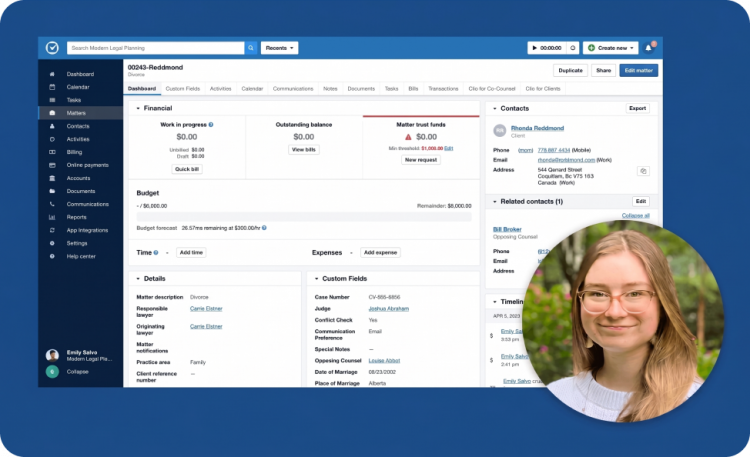
Task: Open the Clio for Co-Counsel tab
Action: (x=492, y=89)
